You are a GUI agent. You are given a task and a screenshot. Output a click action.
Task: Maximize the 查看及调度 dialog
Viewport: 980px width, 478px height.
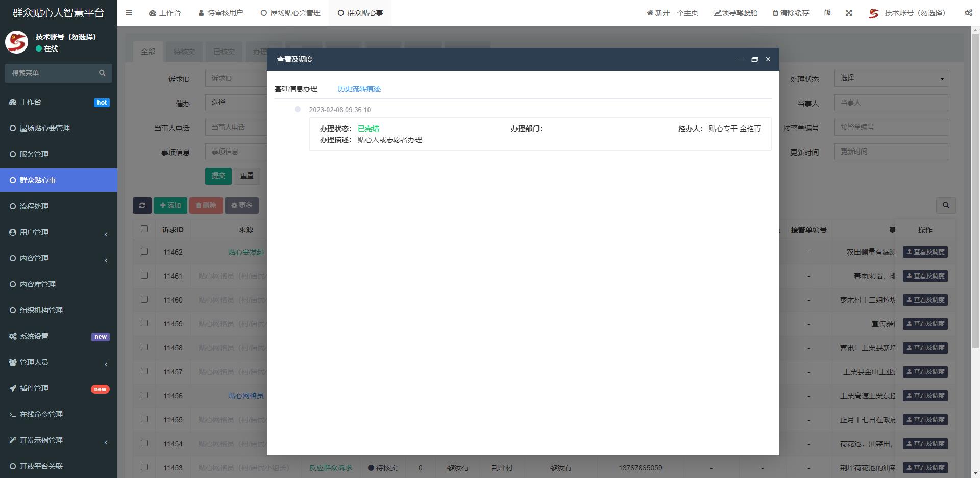point(755,59)
